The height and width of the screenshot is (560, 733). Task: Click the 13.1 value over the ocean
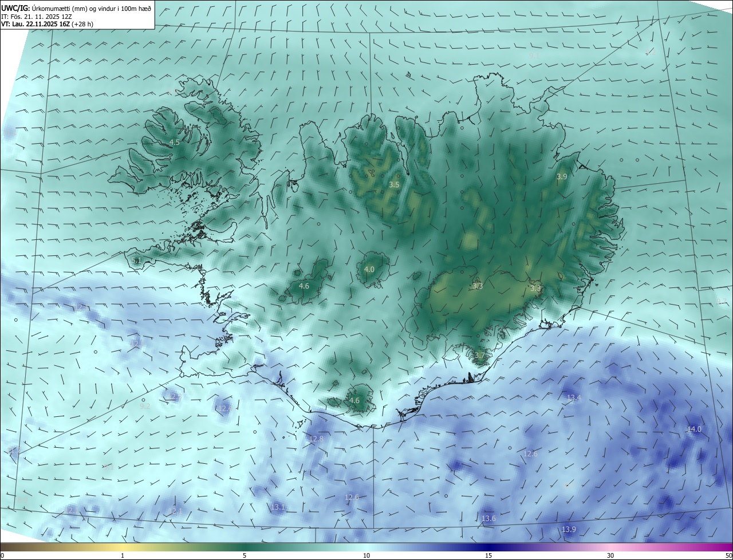coord(278,507)
